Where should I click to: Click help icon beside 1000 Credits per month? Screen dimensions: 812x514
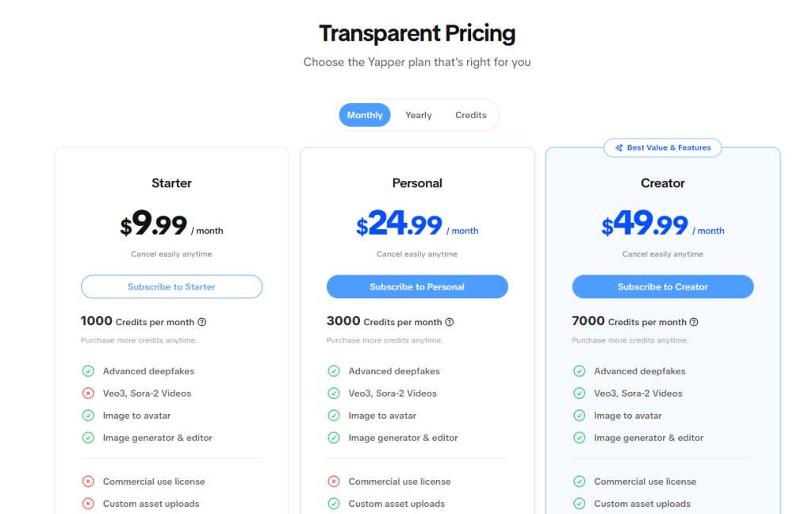202,322
